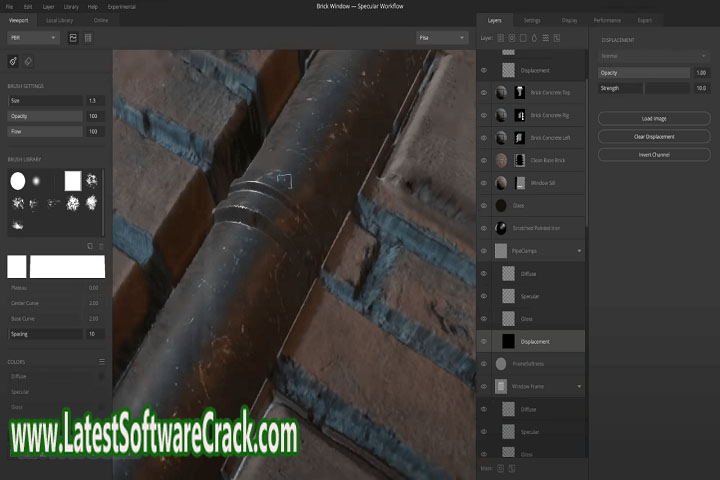The height and width of the screenshot is (480, 720).
Task: Click the Load Image button
Action: point(654,119)
